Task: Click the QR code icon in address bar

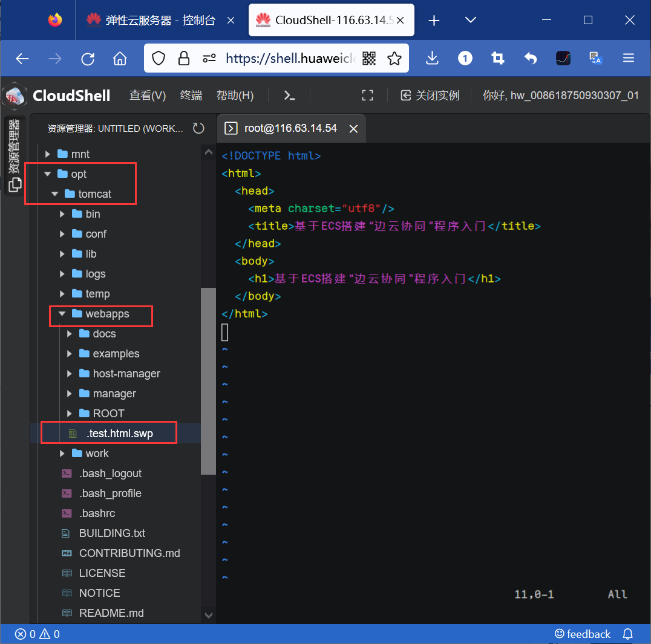Action: (369, 58)
